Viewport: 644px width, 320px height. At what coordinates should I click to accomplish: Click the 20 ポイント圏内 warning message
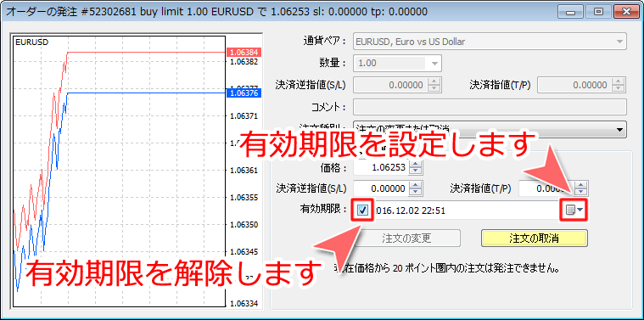click(x=448, y=269)
